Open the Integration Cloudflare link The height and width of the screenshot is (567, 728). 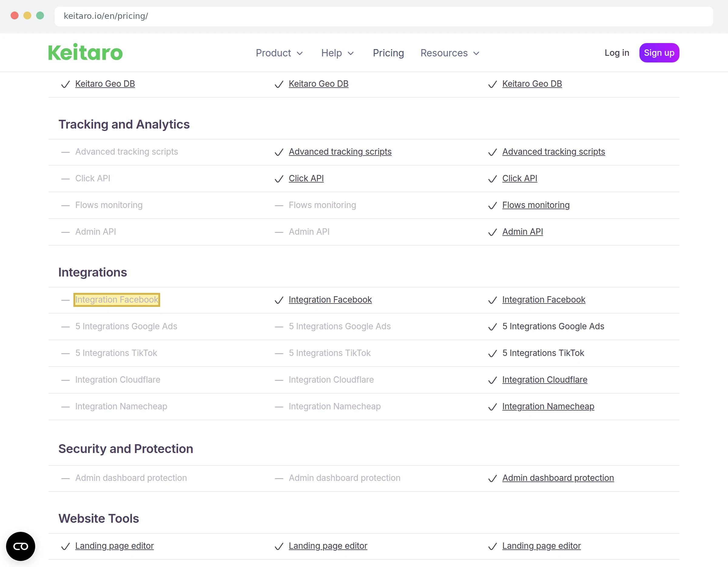pyautogui.click(x=545, y=379)
